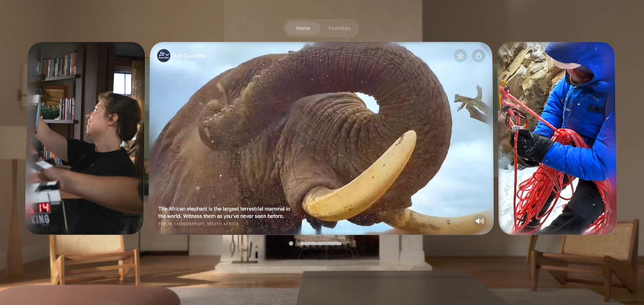This screenshot has height=305, width=644.
Task: Switch to the Home tab
Action: pyautogui.click(x=303, y=28)
